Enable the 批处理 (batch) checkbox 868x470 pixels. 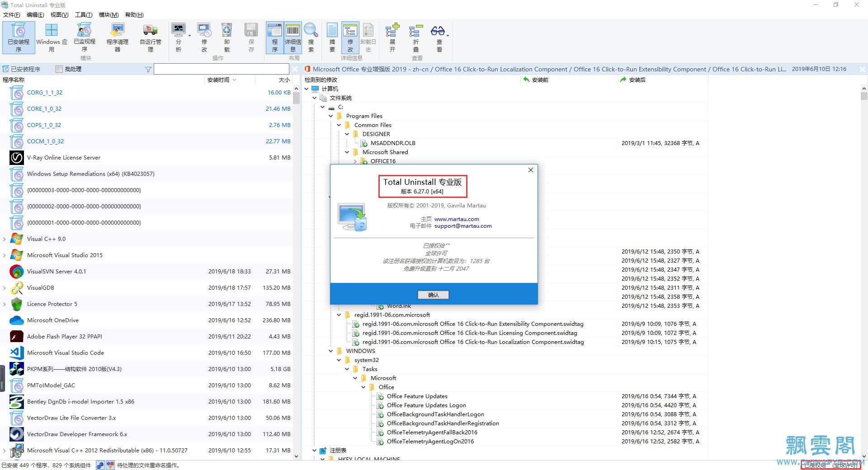[x=59, y=69]
